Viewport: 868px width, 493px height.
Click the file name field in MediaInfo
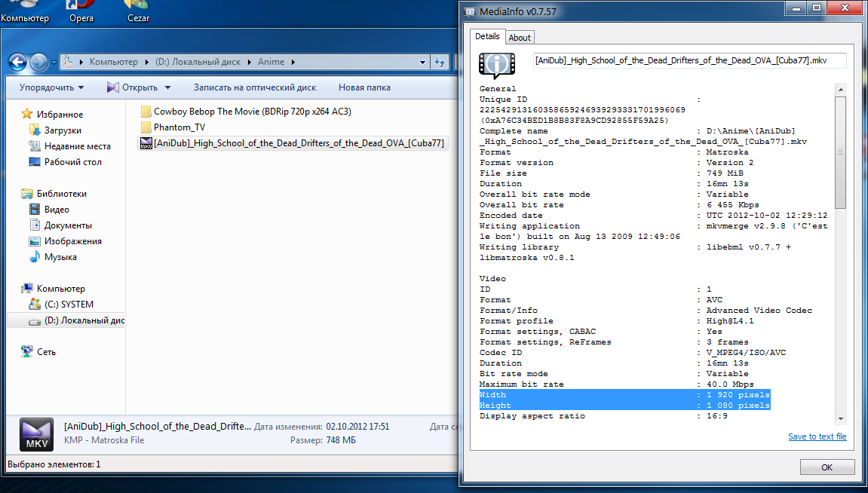point(690,60)
